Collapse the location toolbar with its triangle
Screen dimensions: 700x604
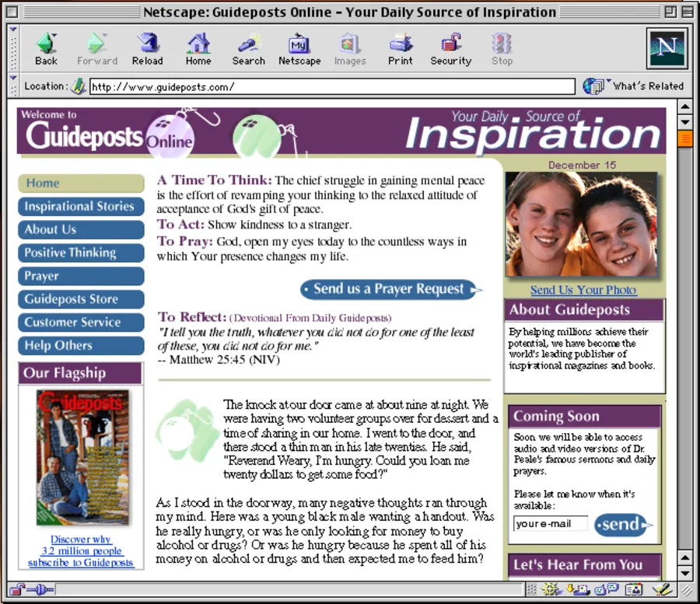[x=13, y=78]
